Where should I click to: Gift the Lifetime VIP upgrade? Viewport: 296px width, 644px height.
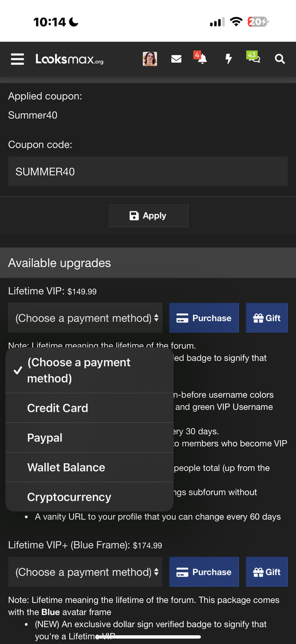click(x=267, y=318)
